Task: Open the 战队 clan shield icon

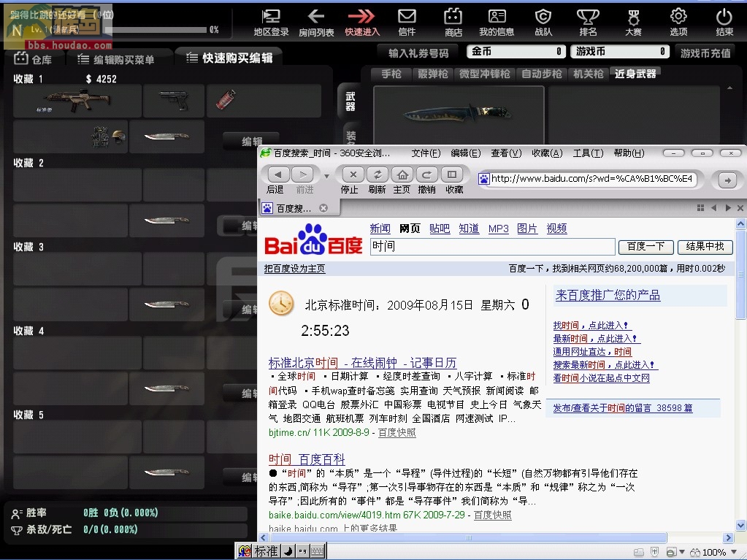Action: pos(543,23)
